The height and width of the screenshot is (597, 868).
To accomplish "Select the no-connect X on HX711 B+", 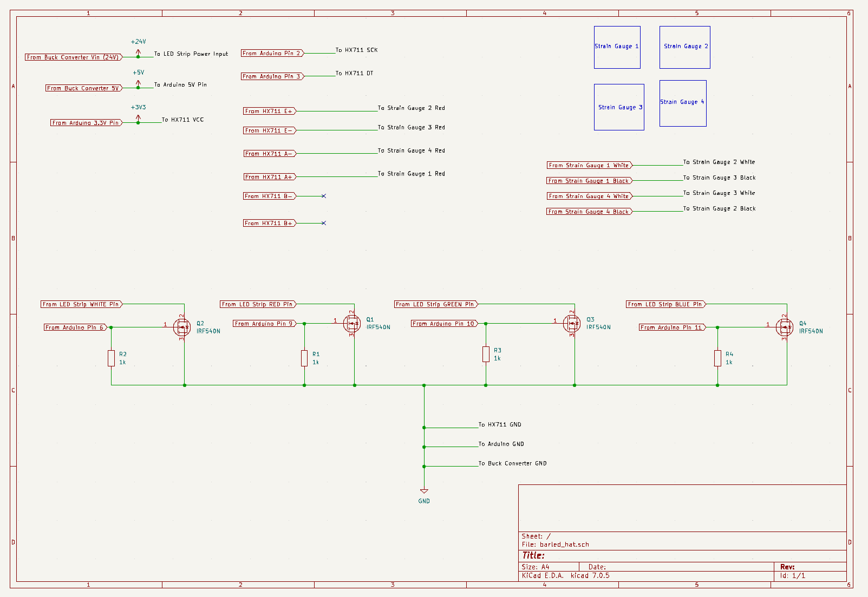I will click(324, 223).
